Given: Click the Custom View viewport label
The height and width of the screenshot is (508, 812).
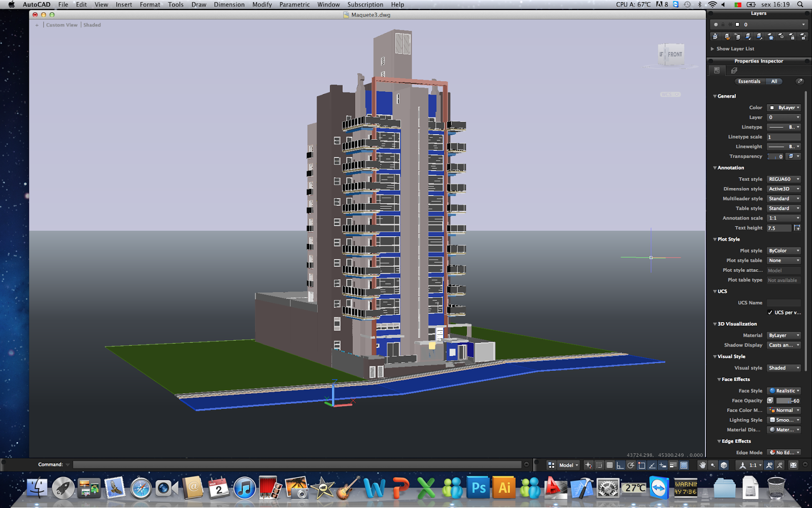Looking at the screenshot, I should click(x=62, y=25).
